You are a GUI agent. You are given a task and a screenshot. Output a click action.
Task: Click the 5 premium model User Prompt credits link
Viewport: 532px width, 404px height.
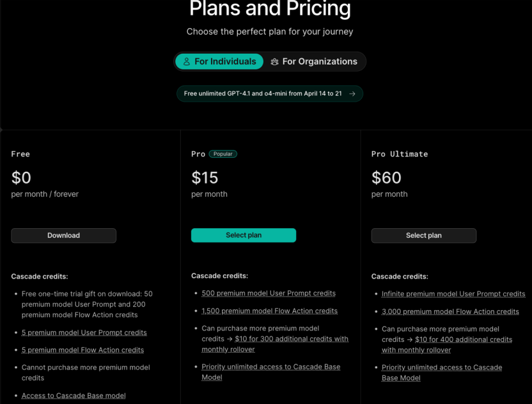pos(84,332)
